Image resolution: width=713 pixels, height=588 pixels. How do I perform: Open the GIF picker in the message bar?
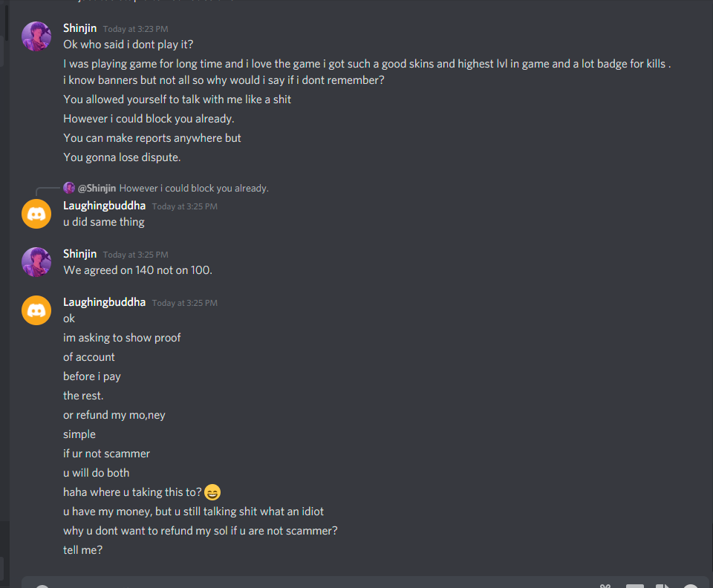(635, 587)
